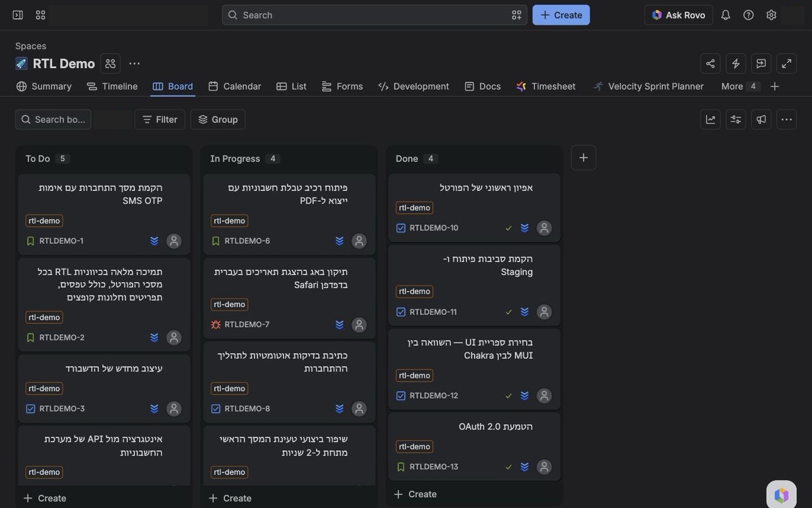Open the Docs tab
The height and width of the screenshot is (508, 812).
click(483, 86)
